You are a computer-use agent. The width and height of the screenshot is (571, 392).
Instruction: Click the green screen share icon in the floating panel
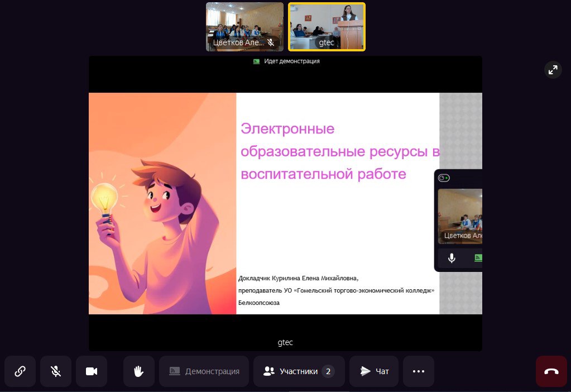478,258
